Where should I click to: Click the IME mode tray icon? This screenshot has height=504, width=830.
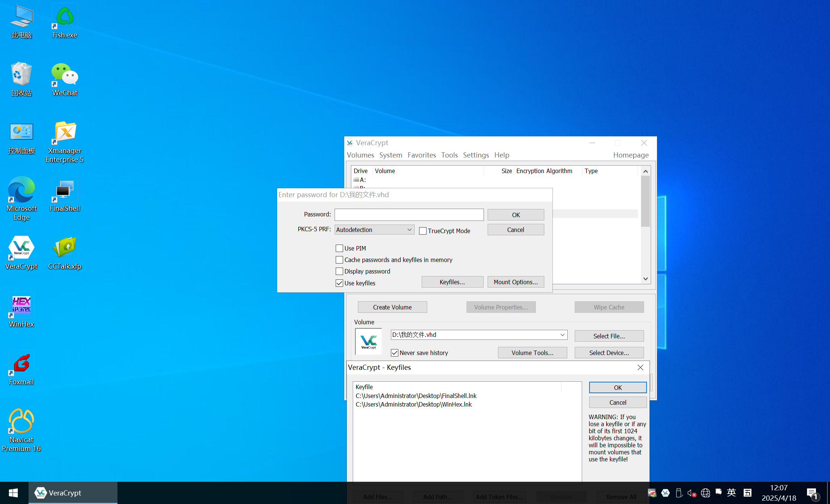click(x=747, y=493)
